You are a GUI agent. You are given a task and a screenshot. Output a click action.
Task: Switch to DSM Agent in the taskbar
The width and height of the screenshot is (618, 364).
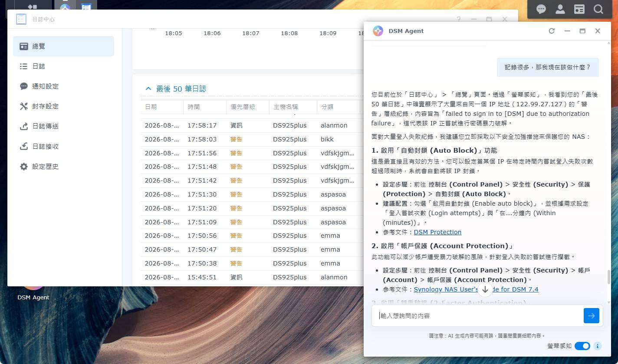[65, 6]
